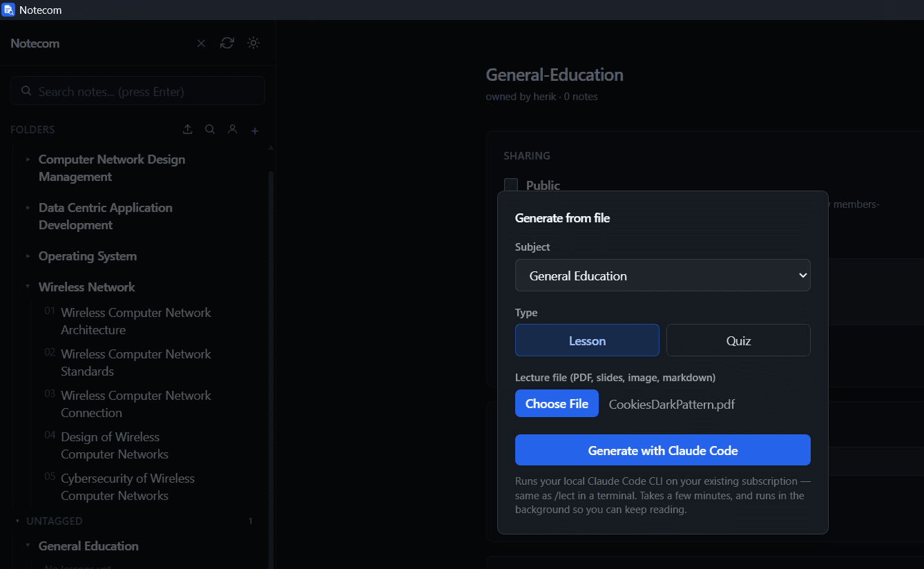Screen dimensions: 924x569
Task: Open Wireless Computer Network Connection lesson
Action: [136, 404]
